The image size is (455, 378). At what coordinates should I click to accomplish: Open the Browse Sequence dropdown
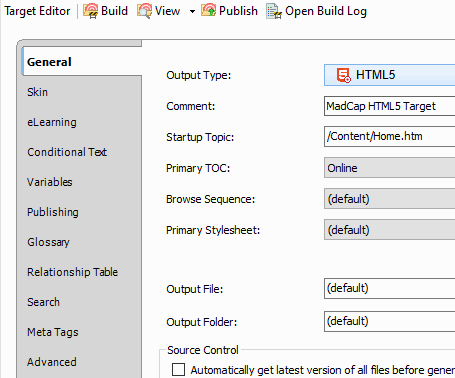(389, 199)
